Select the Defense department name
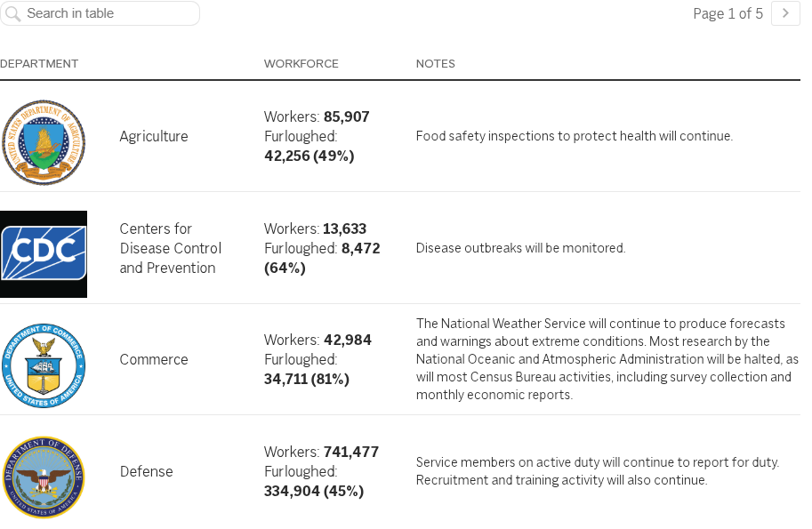Image resolution: width=812 pixels, height=529 pixels. [147, 472]
